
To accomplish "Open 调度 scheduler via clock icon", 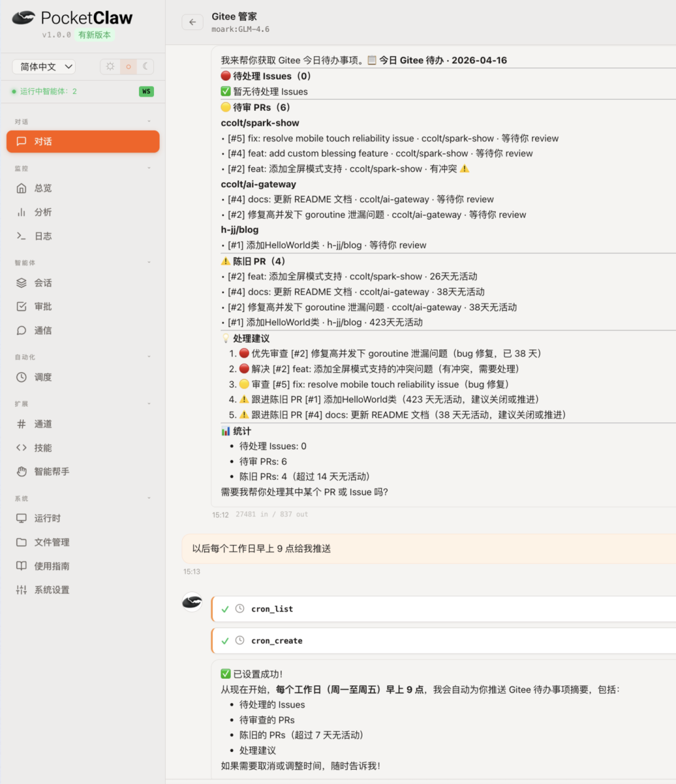I will pyautogui.click(x=21, y=377).
